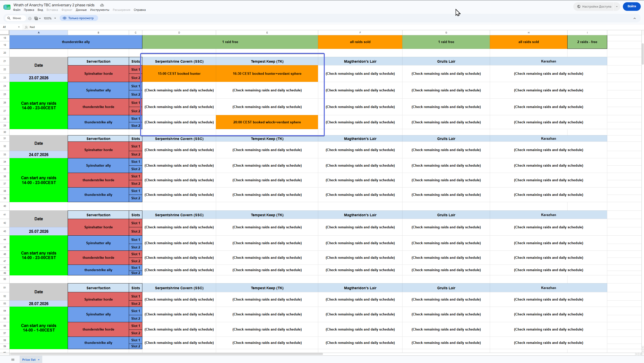Select column H header
Screen dimensions: 644x363
pyautogui.click(x=529, y=33)
